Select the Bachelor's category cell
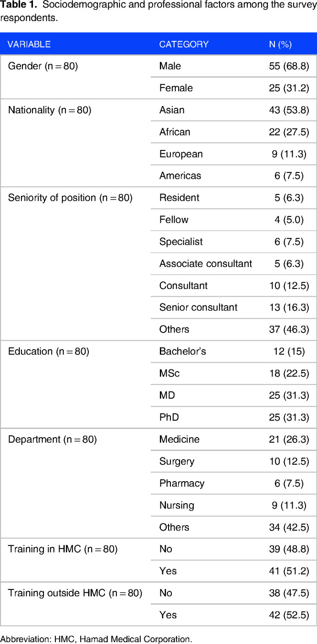Image resolution: width=317 pixels, height=644 pixels. 182,351
